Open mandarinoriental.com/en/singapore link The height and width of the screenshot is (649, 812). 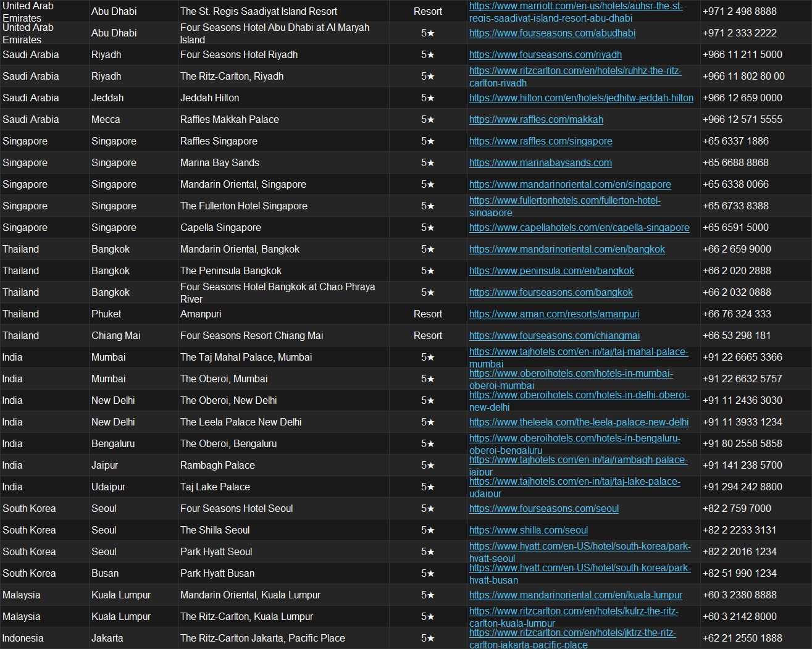click(x=570, y=185)
